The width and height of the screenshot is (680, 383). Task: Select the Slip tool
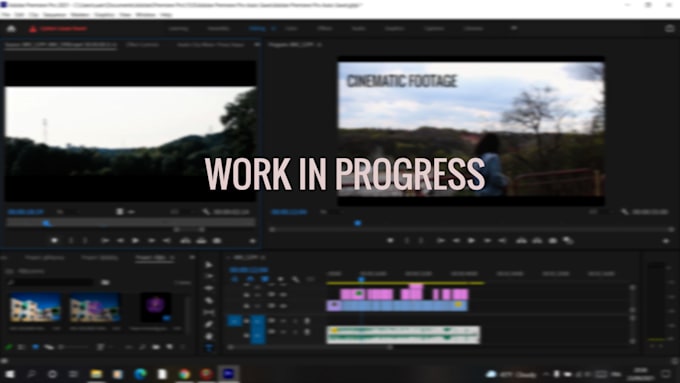[x=209, y=312]
